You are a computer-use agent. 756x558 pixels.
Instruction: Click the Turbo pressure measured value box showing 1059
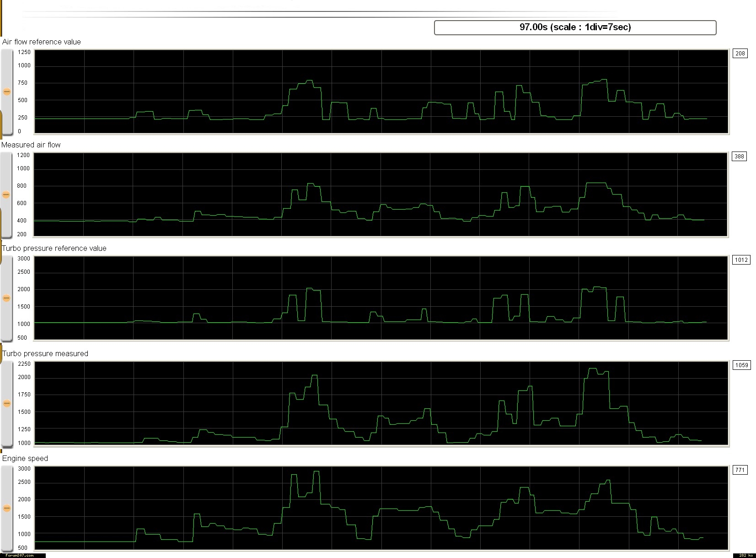pyautogui.click(x=741, y=365)
